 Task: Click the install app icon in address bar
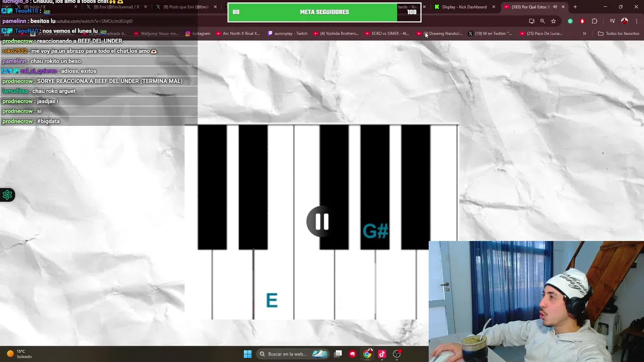pos(532,21)
